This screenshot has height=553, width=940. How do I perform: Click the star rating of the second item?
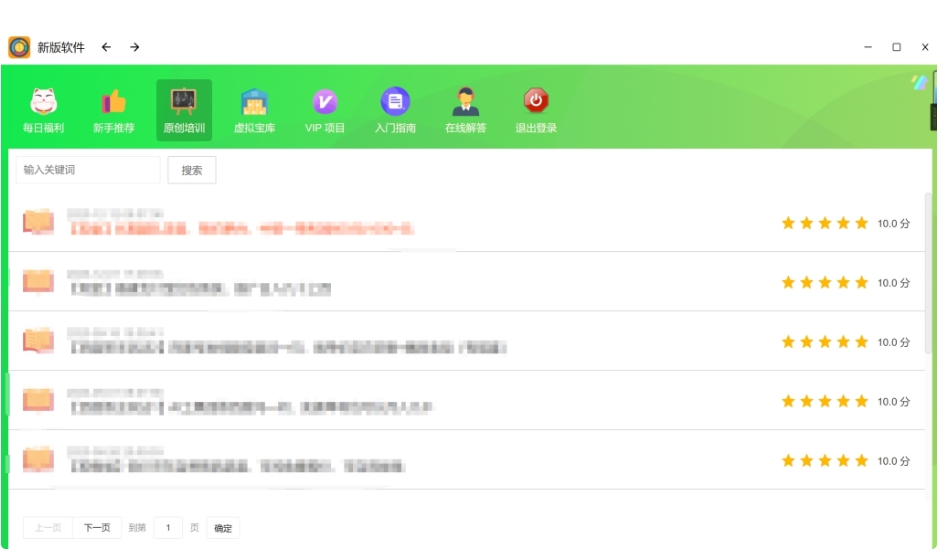tap(824, 283)
